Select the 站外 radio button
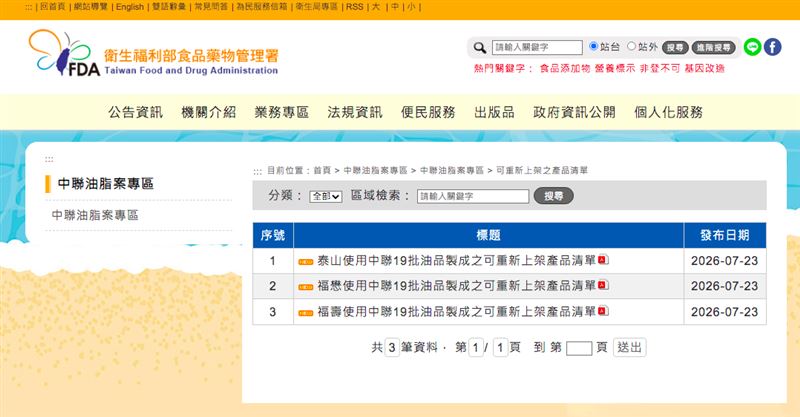 [x=631, y=46]
